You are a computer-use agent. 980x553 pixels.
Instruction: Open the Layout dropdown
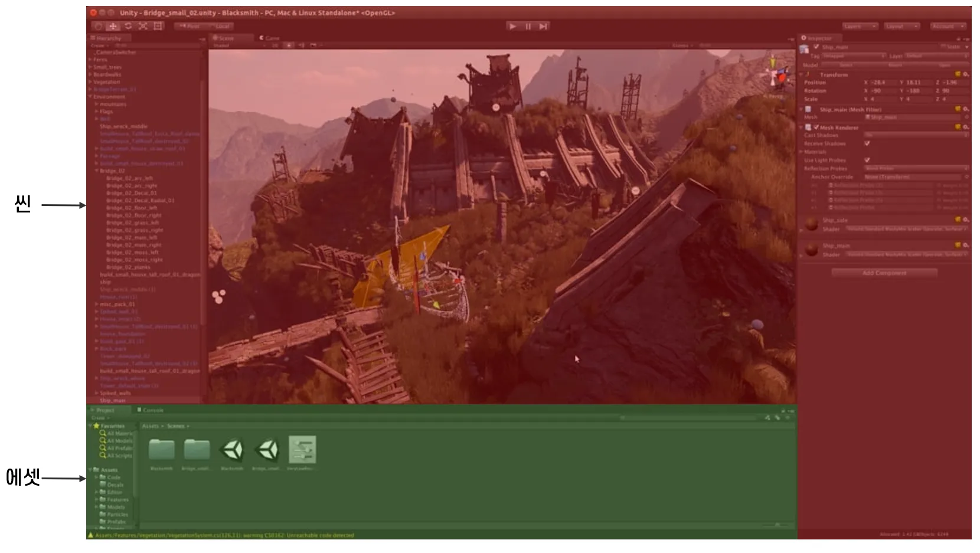pyautogui.click(x=901, y=26)
